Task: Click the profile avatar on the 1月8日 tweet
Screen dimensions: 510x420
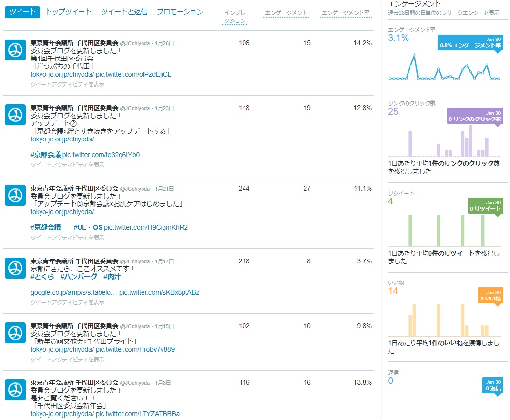Action: pyautogui.click(x=15, y=390)
